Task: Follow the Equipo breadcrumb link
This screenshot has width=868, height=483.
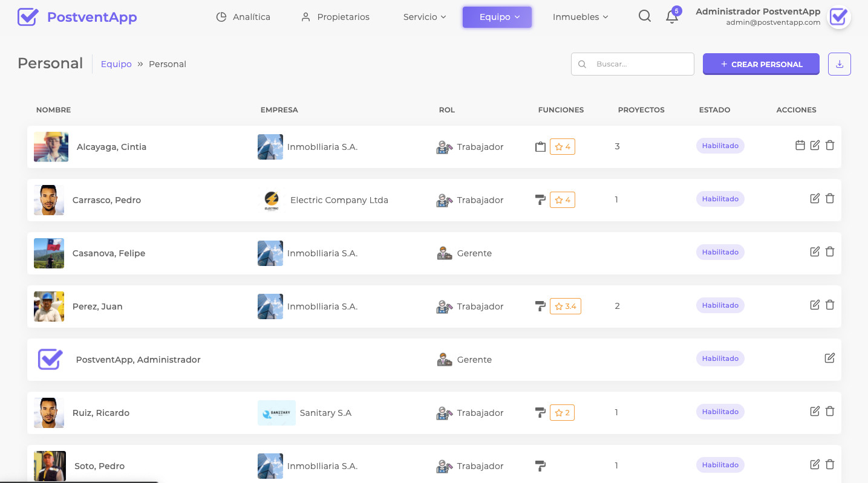Action: [116, 64]
